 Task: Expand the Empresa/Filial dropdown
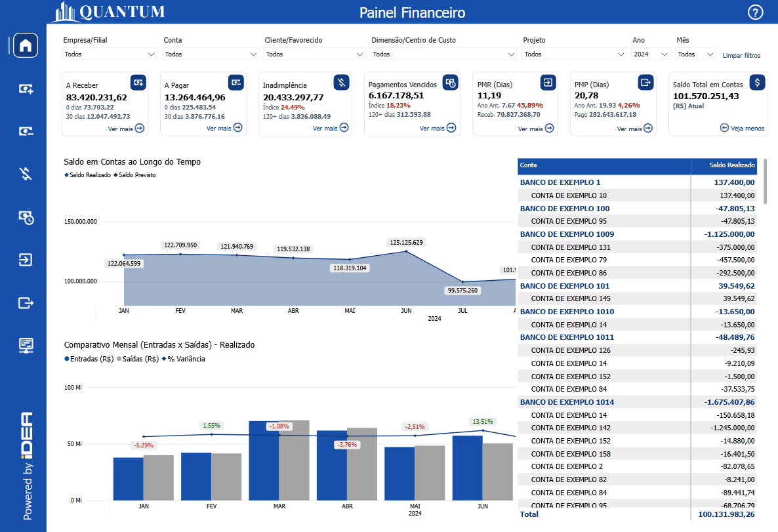point(110,54)
